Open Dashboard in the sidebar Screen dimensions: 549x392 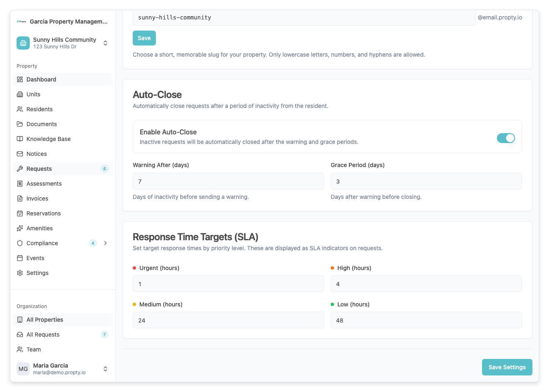pos(63,79)
